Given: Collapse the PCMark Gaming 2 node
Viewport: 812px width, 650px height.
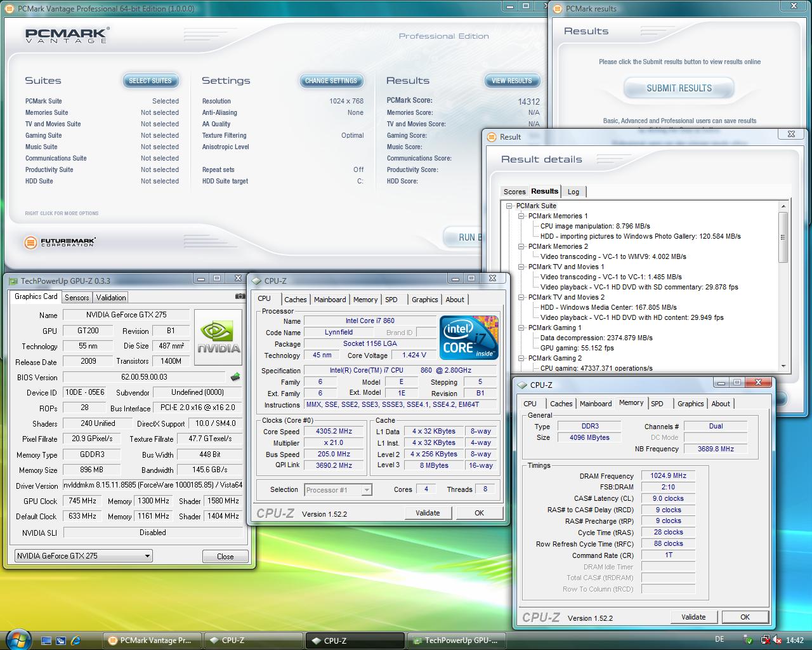Looking at the screenshot, I should (x=521, y=358).
